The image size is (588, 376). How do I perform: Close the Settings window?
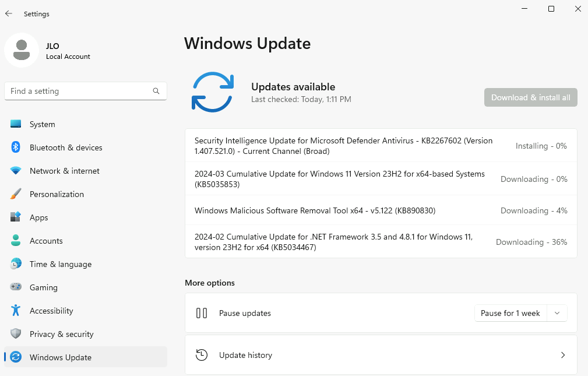pyautogui.click(x=578, y=9)
